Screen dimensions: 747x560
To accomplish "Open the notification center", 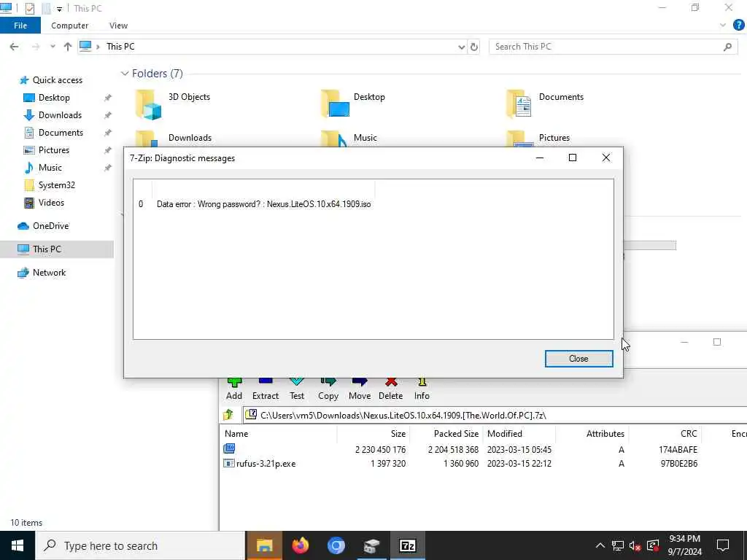I will click(723, 545).
